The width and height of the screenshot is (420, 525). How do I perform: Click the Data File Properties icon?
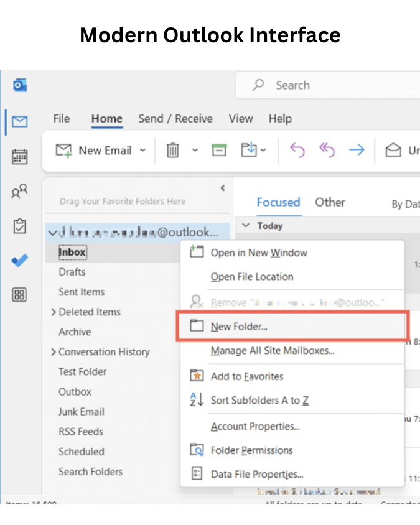pos(197,473)
